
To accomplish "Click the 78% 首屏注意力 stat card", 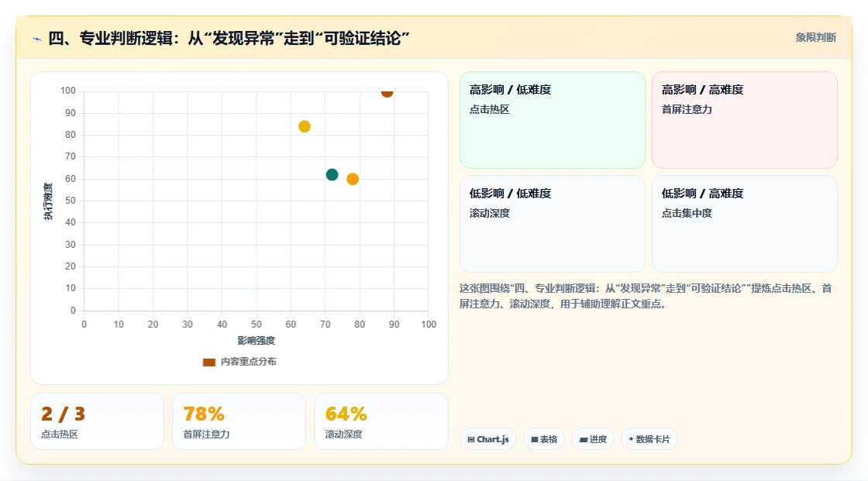I will point(239,422).
